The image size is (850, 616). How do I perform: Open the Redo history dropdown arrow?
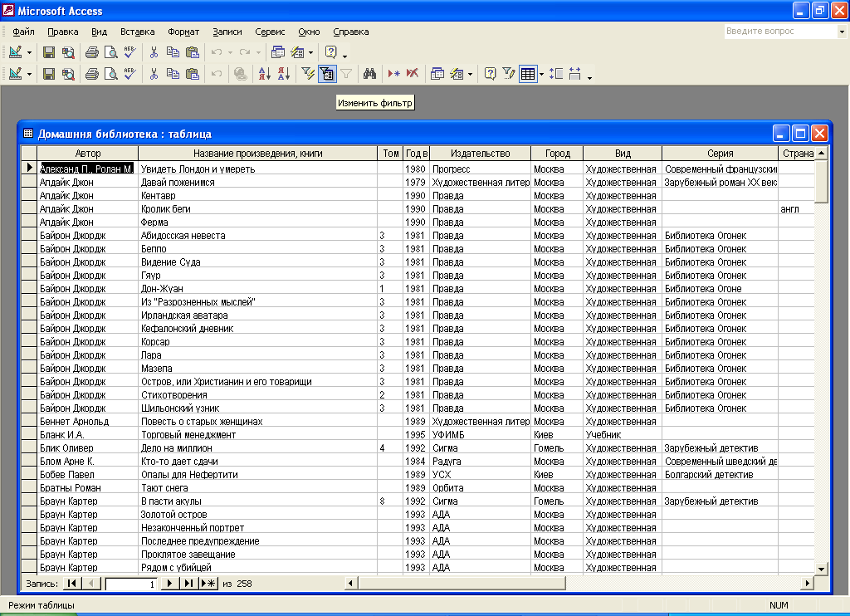259,52
